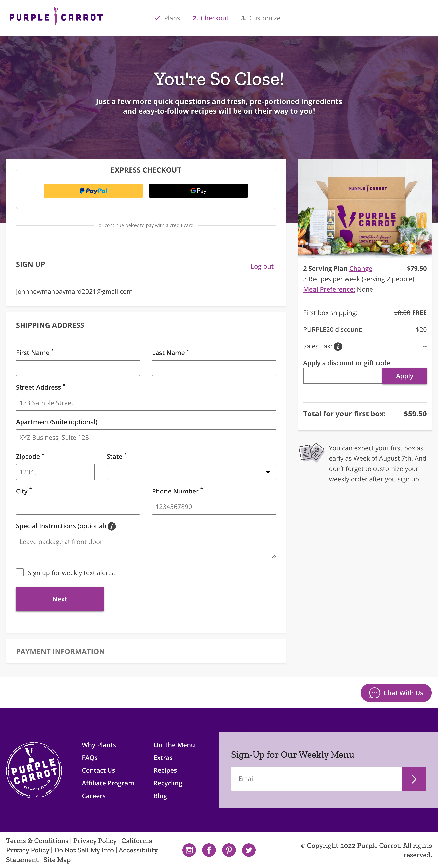Click the Log out link
438x868 pixels.
tap(262, 266)
